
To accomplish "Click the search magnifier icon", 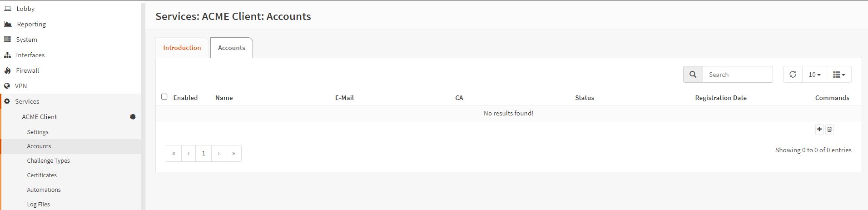I will pos(693,75).
